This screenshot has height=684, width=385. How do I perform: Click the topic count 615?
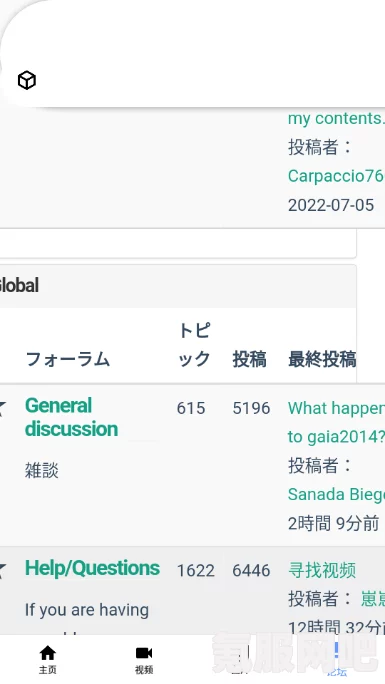pyautogui.click(x=191, y=408)
